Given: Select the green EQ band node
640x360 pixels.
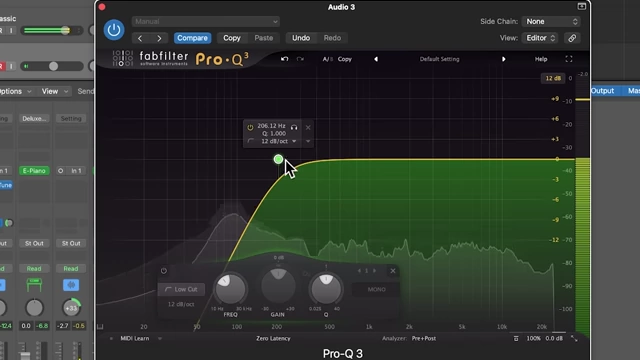Looking at the screenshot, I should coord(278,159).
